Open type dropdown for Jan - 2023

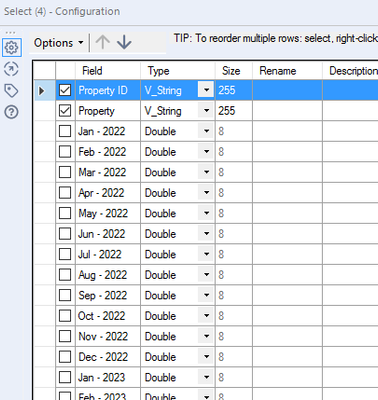pyautogui.click(x=206, y=377)
